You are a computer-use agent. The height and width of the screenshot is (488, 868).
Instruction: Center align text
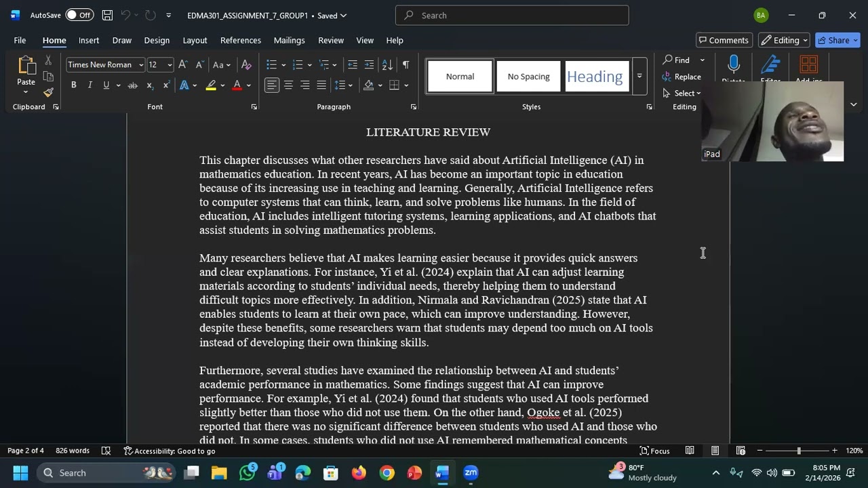pos(288,85)
